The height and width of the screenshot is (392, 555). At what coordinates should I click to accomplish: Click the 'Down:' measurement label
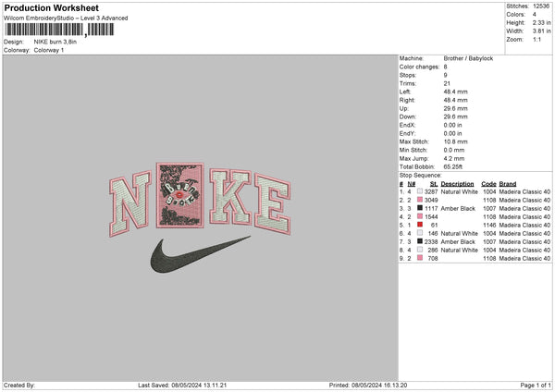coord(408,116)
